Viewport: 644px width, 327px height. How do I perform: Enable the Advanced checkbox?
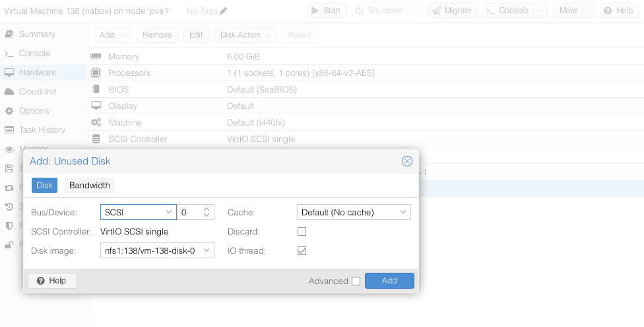pyautogui.click(x=356, y=281)
